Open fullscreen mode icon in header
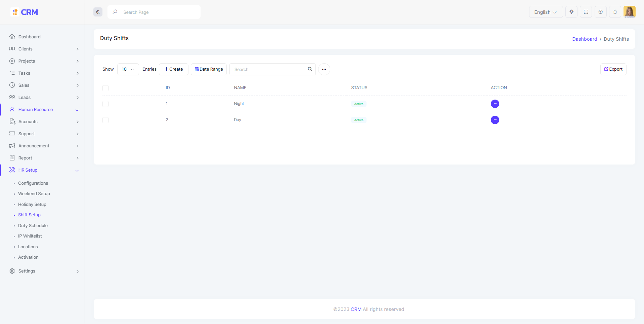 [586, 12]
